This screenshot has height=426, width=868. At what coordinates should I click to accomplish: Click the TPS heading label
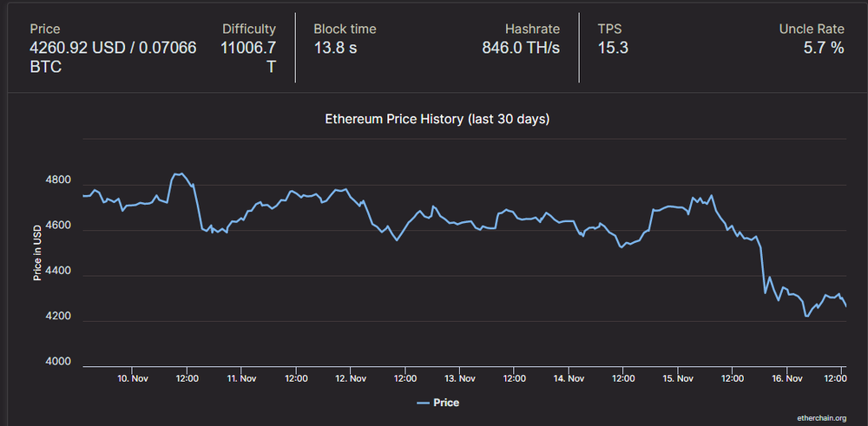coord(609,29)
